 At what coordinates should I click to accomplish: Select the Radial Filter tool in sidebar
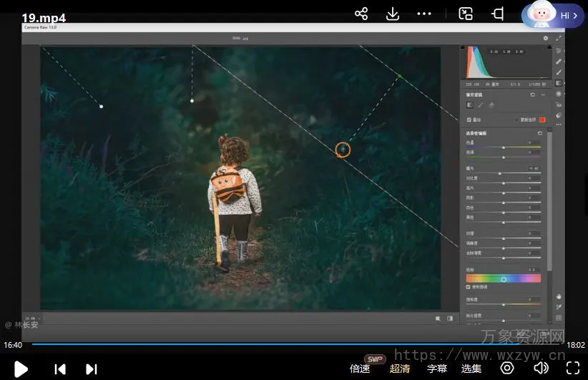click(559, 94)
